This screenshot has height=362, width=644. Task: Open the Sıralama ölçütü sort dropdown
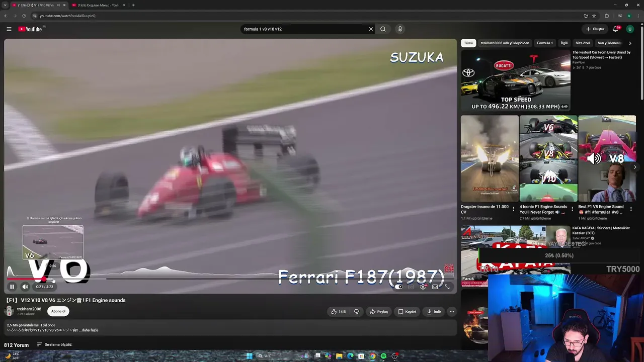[x=55, y=345]
